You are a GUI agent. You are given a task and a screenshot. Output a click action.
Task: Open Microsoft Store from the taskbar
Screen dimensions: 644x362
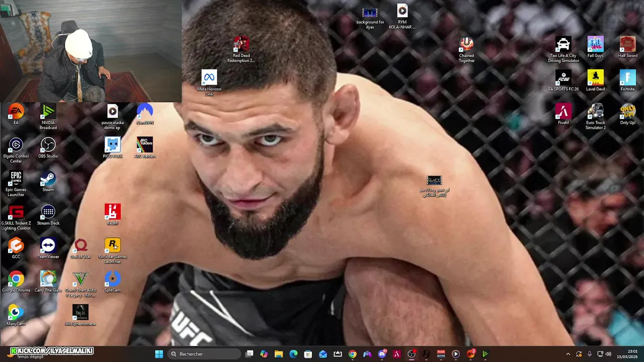pos(308,354)
